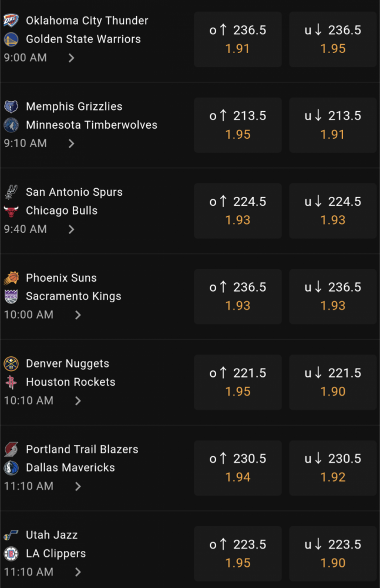Expand the Thunder vs Warriors 9:00 AM game
The height and width of the screenshot is (588, 380).
click(71, 58)
